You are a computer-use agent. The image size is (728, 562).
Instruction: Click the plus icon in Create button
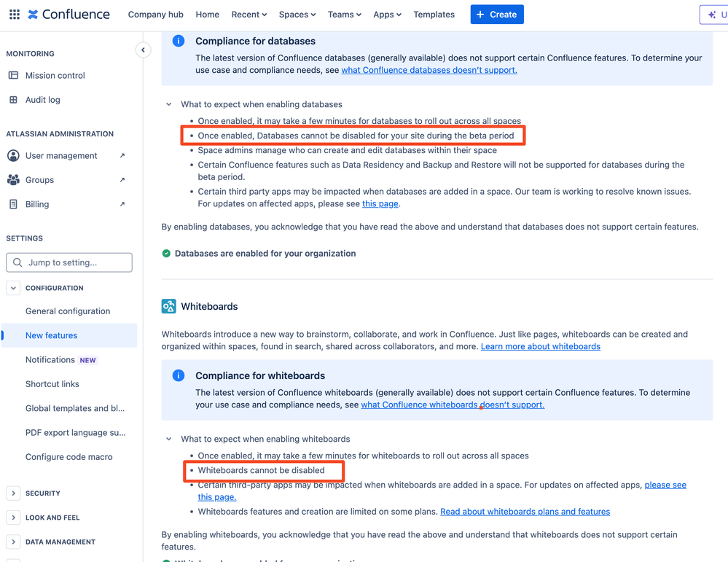pos(480,15)
